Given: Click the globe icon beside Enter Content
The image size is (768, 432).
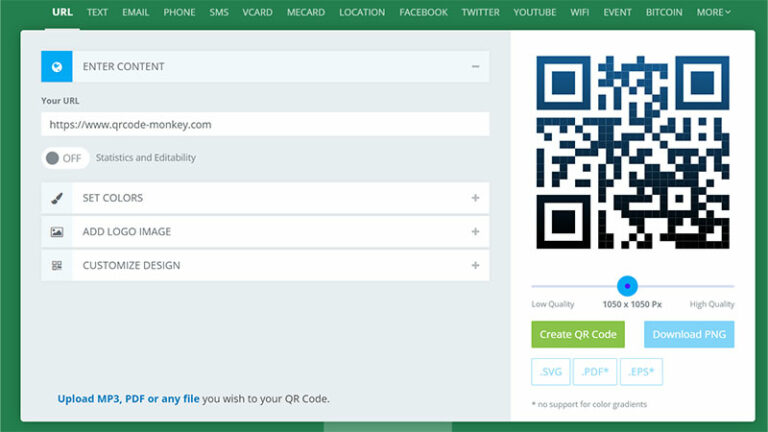Looking at the screenshot, I should pos(57,67).
